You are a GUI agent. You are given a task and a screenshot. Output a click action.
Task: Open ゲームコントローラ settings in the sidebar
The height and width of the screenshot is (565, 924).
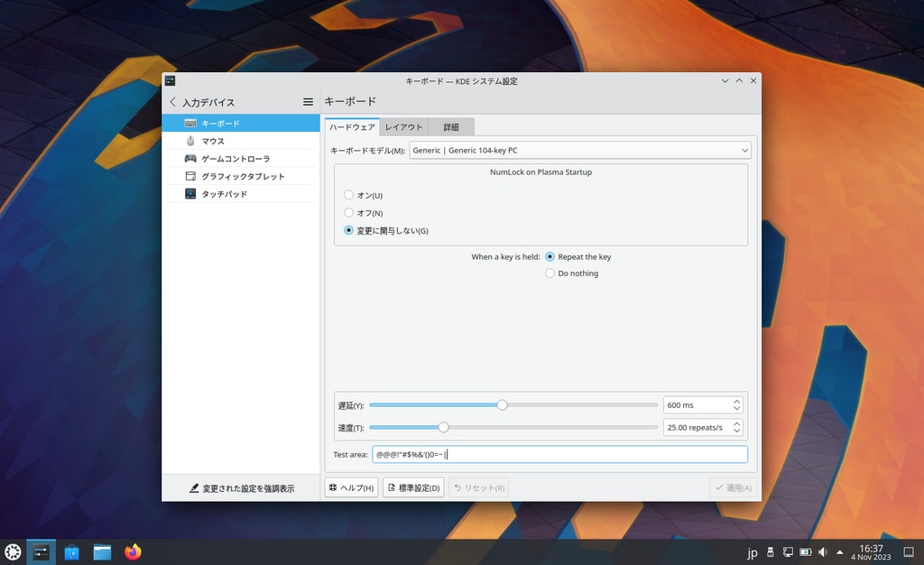(240, 159)
